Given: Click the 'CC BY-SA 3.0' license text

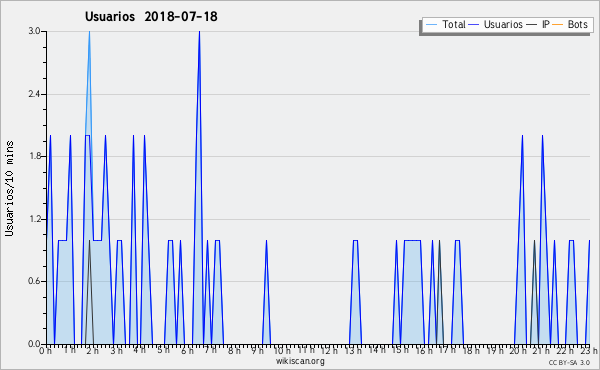Looking at the screenshot, I should [569, 363].
